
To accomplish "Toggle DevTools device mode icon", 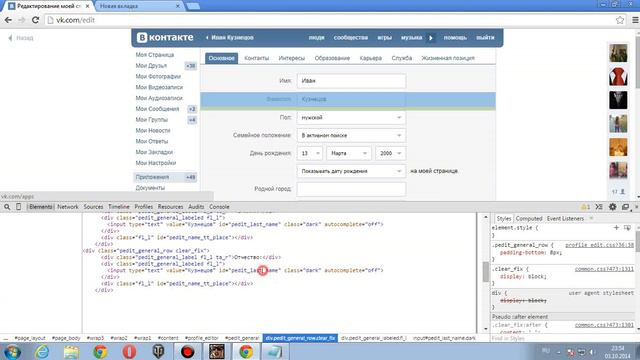I will coord(18,207).
